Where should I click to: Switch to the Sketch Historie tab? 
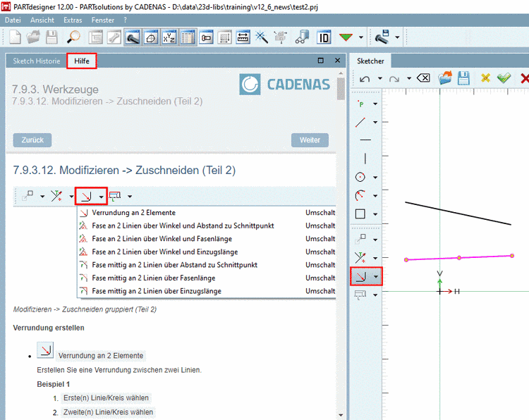point(37,61)
